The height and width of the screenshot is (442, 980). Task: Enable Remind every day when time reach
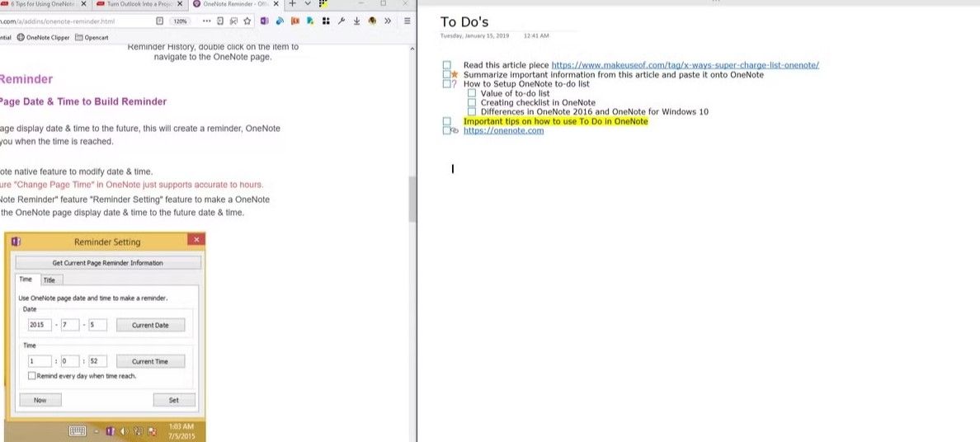32,376
